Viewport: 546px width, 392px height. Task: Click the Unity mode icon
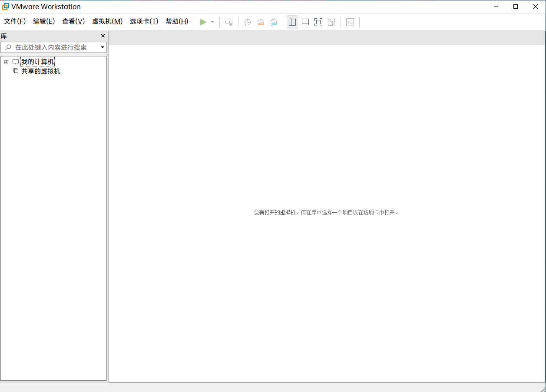[331, 22]
